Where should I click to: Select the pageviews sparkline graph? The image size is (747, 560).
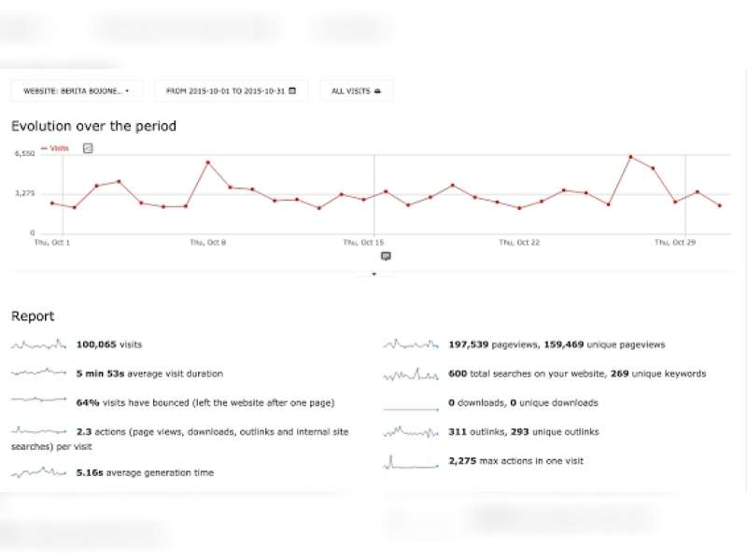(x=411, y=344)
